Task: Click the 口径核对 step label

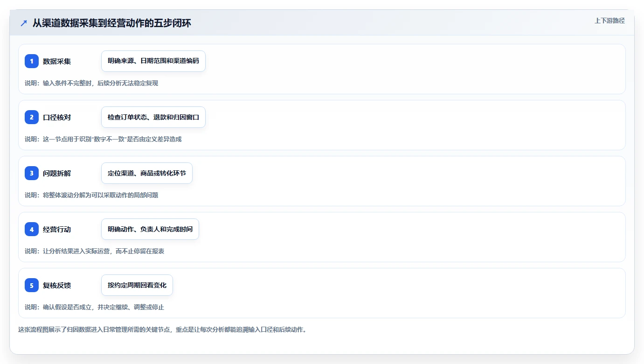Action: pyautogui.click(x=57, y=117)
